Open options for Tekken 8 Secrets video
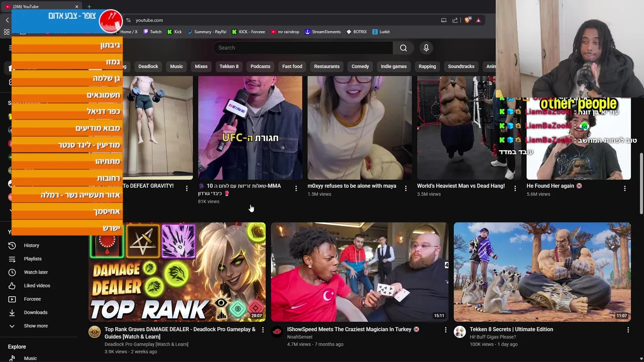The width and height of the screenshot is (644, 362). [x=628, y=330]
